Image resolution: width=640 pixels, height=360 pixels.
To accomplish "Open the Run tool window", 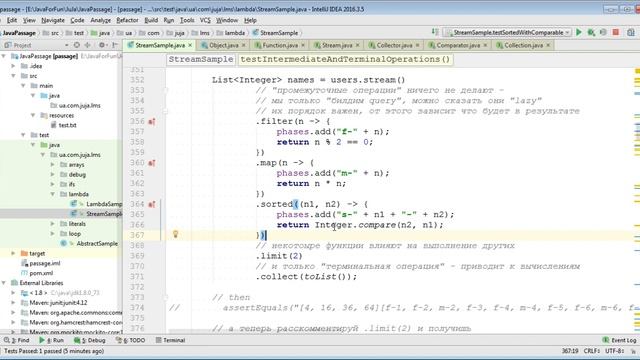I will pos(51,340).
